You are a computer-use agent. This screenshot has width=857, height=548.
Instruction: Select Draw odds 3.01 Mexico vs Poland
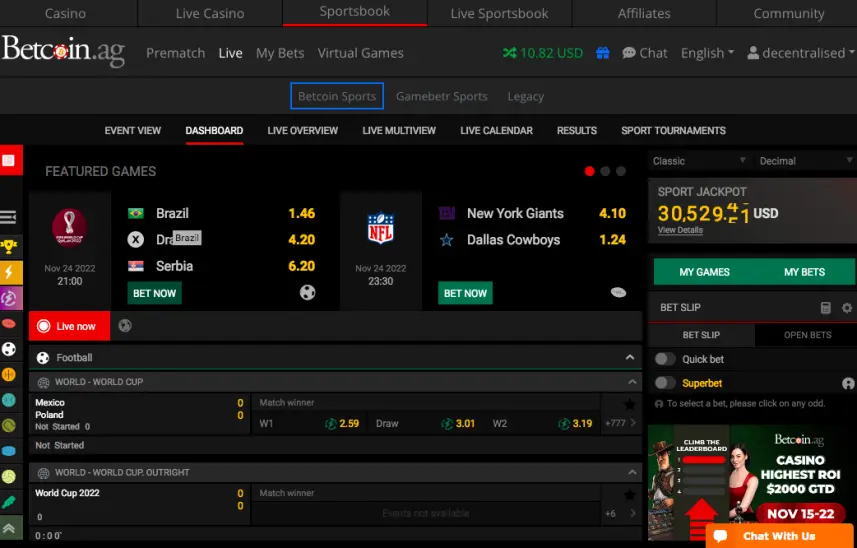[x=425, y=423]
